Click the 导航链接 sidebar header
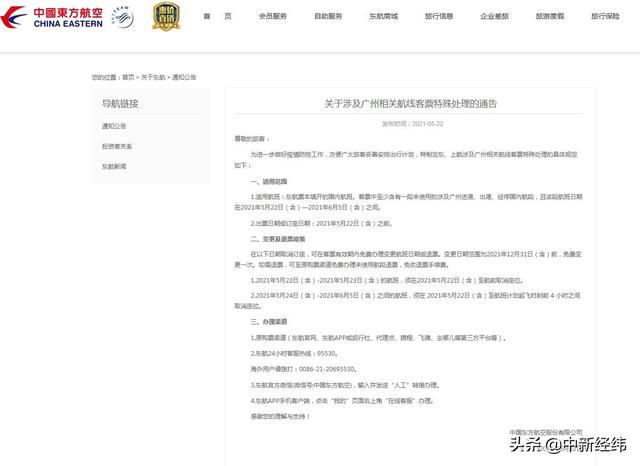Image resolution: width=640 pixels, height=466 pixels. tap(120, 104)
